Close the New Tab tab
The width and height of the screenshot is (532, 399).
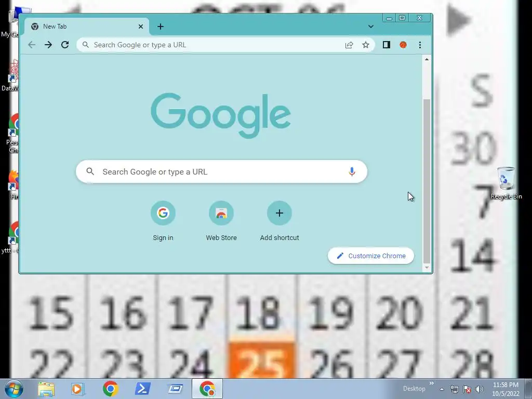(141, 26)
